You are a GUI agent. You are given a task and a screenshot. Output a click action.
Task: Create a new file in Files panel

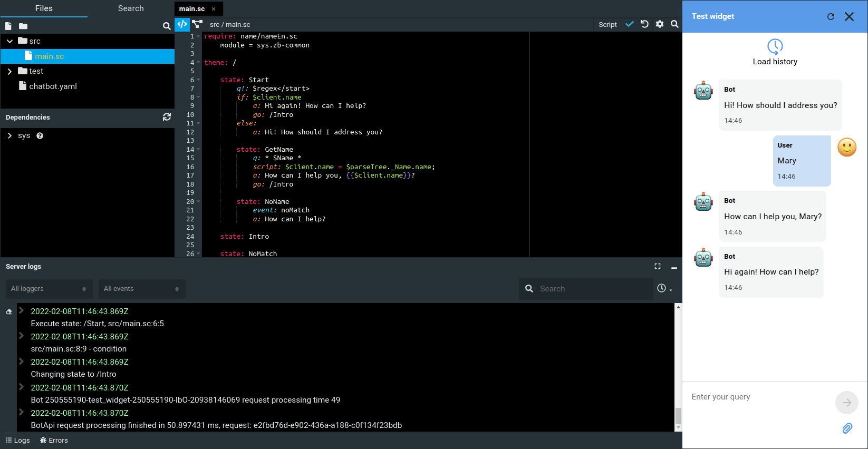pyautogui.click(x=8, y=26)
